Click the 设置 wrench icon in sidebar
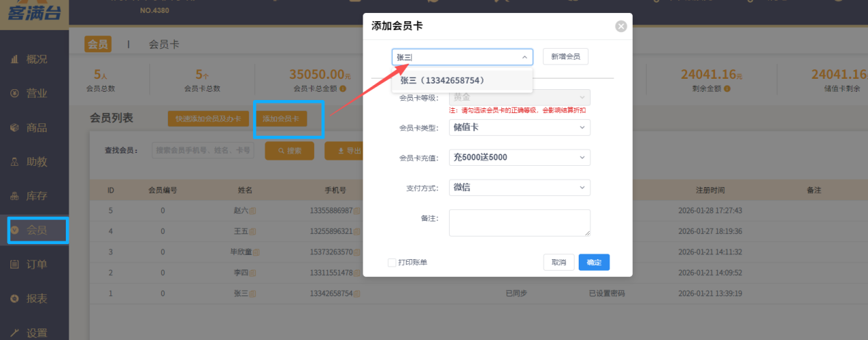The image size is (868, 340). pos(14,333)
